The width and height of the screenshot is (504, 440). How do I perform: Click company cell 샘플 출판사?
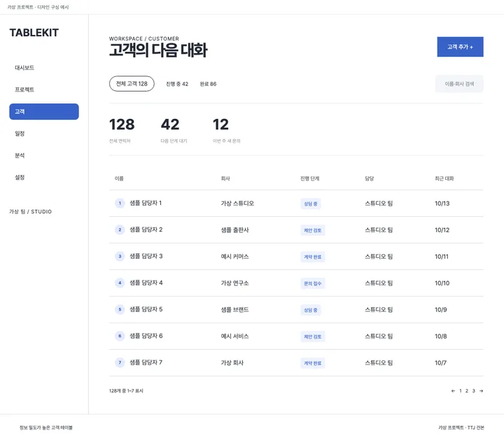(x=235, y=230)
